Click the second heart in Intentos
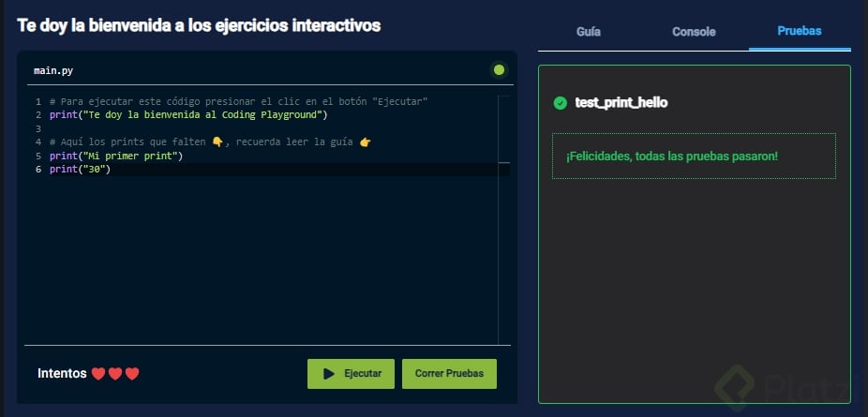868x417 pixels. pyautogui.click(x=115, y=374)
